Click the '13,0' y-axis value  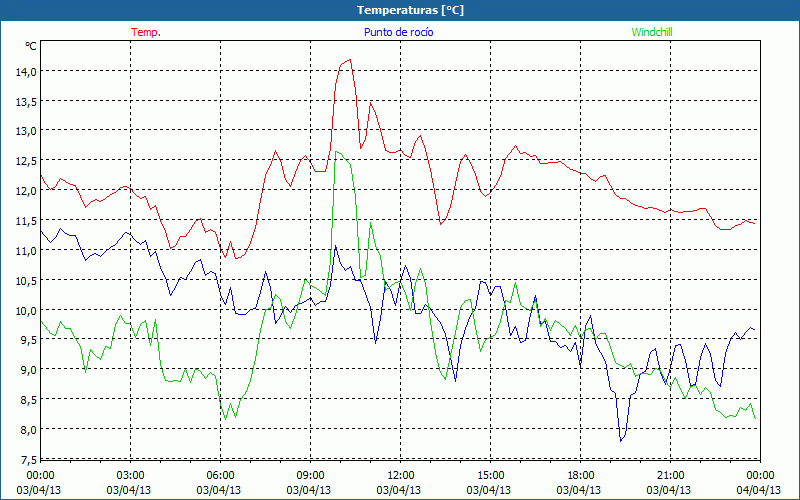coord(27,131)
